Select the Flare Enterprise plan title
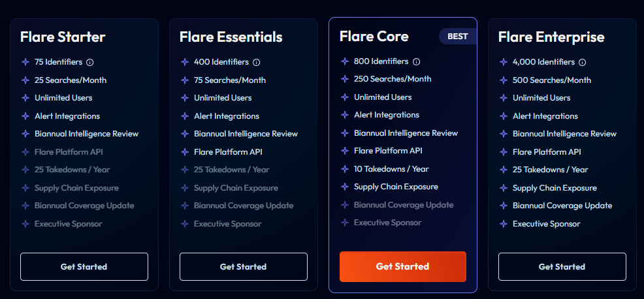Viewport: 644px width, 299px height. [551, 37]
